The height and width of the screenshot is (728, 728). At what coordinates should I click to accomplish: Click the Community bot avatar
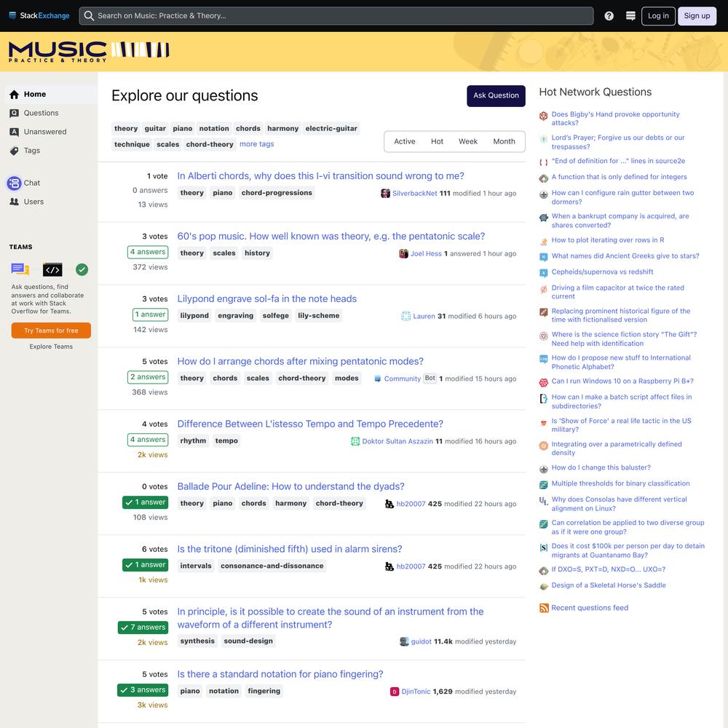(x=377, y=379)
